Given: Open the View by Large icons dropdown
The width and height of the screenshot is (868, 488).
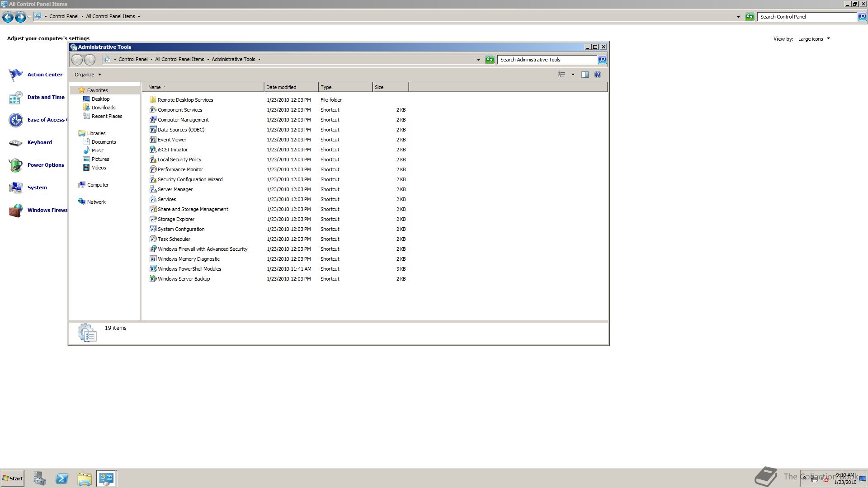Looking at the screenshot, I should (x=814, y=39).
